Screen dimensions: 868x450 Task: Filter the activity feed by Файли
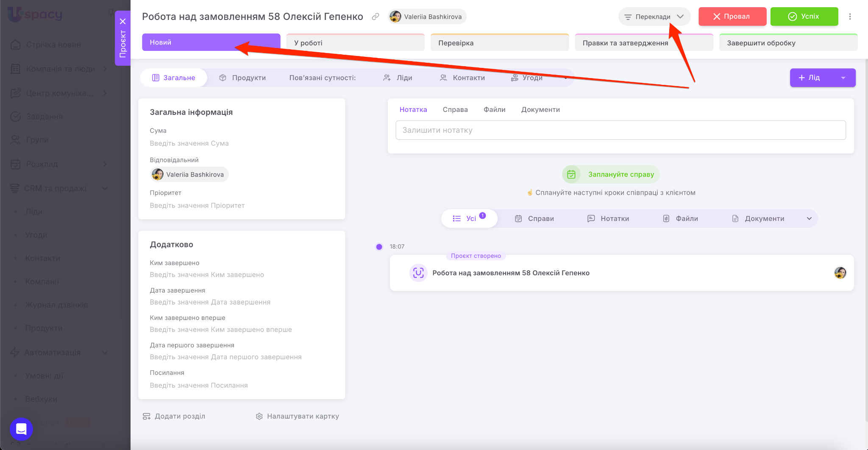pyautogui.click(x=681, y=218)
